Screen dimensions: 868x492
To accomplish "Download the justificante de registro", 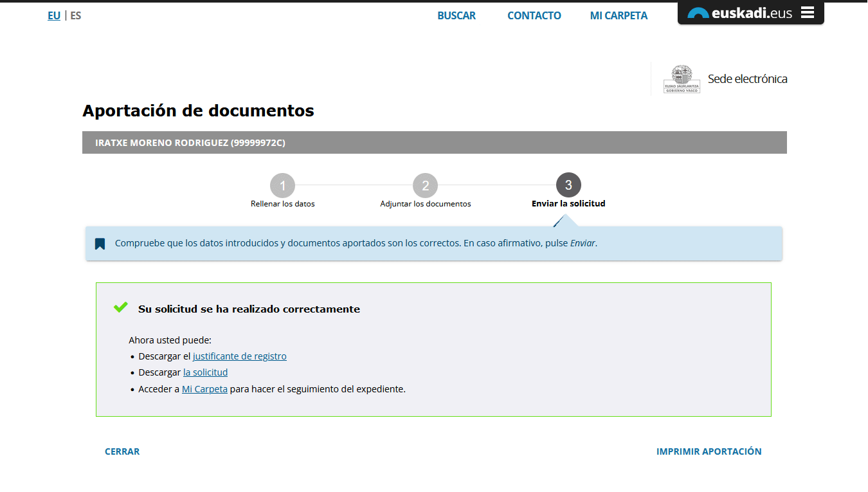I will (x=239, y=356).
